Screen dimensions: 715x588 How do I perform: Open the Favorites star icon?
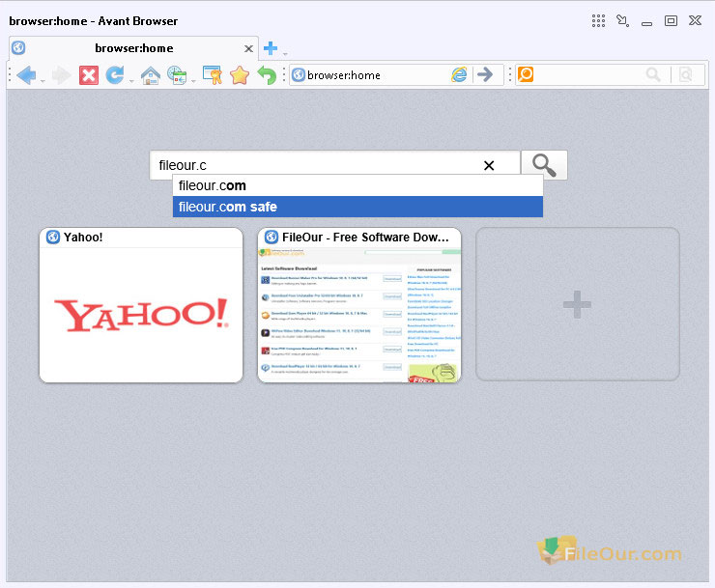point(239,75)
